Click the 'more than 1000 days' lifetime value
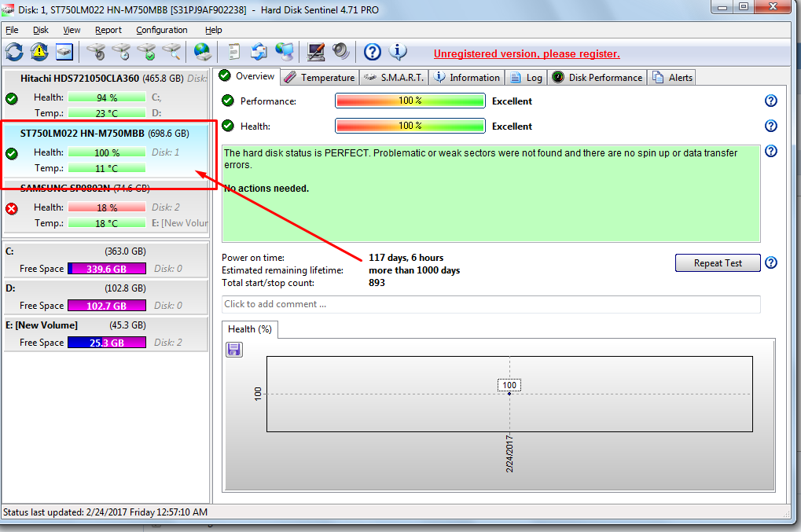 tap(414, 270)
